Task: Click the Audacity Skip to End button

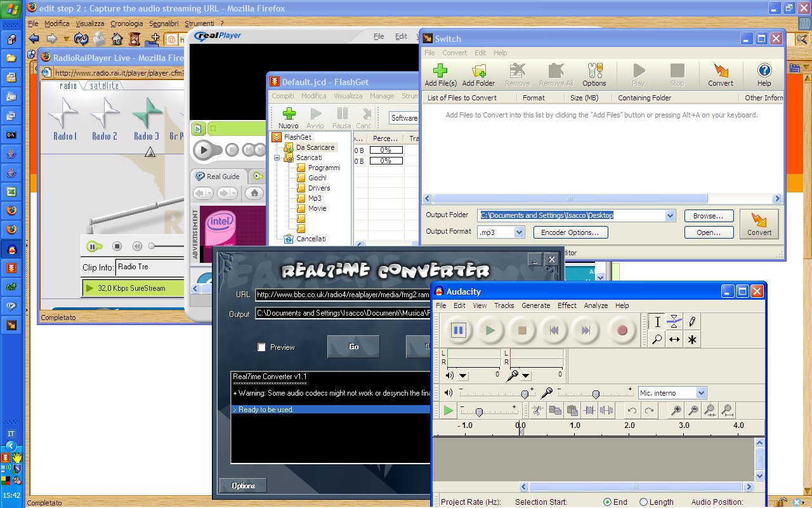Action: click(x=586, y=330)
